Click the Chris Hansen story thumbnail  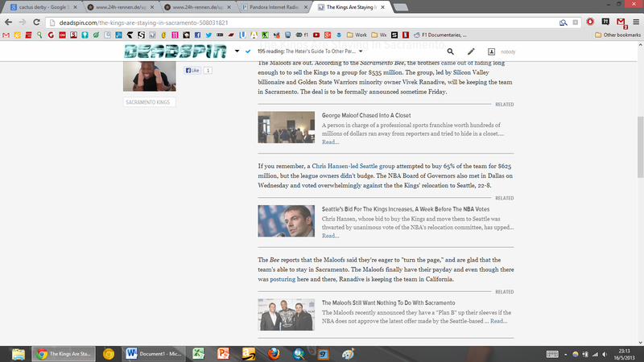287,220
